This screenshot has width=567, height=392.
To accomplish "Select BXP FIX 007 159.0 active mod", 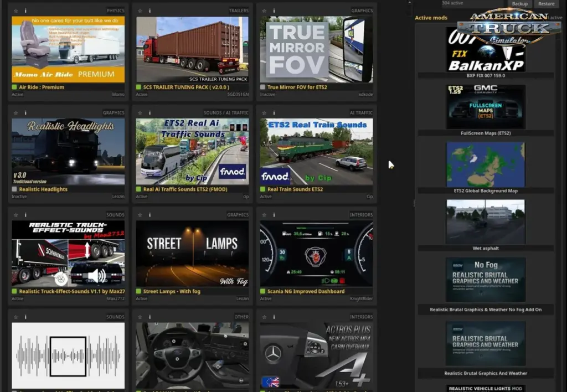I will tap(486, 53).
